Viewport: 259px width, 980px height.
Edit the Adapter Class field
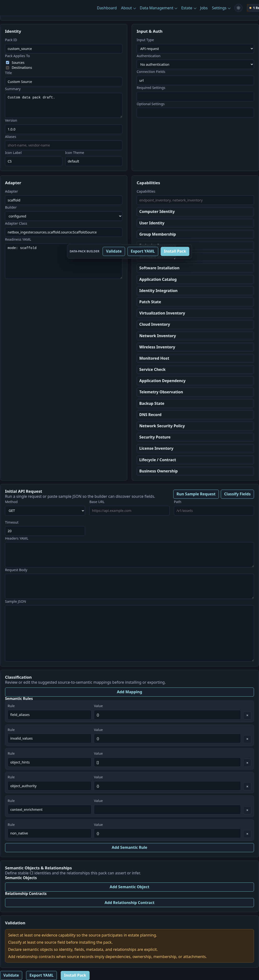(64, 232)
